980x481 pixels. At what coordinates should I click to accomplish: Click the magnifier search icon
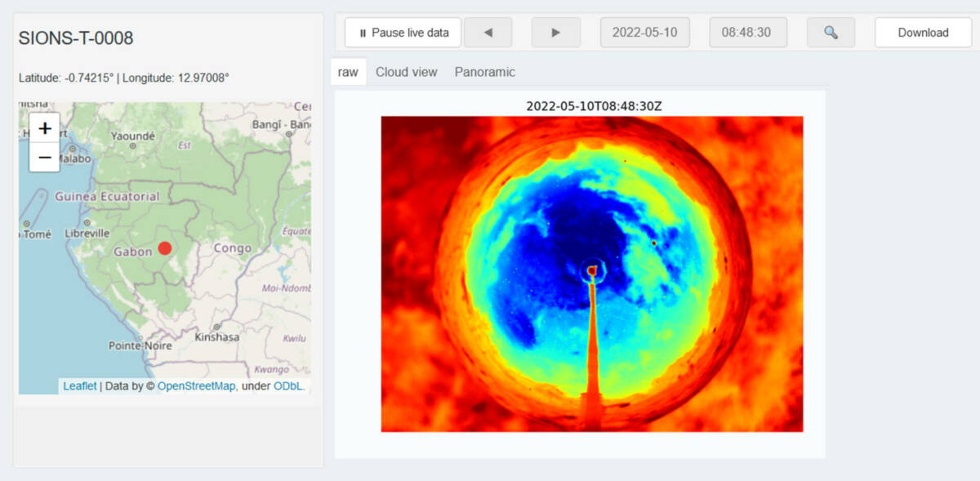tap(831, 32)
